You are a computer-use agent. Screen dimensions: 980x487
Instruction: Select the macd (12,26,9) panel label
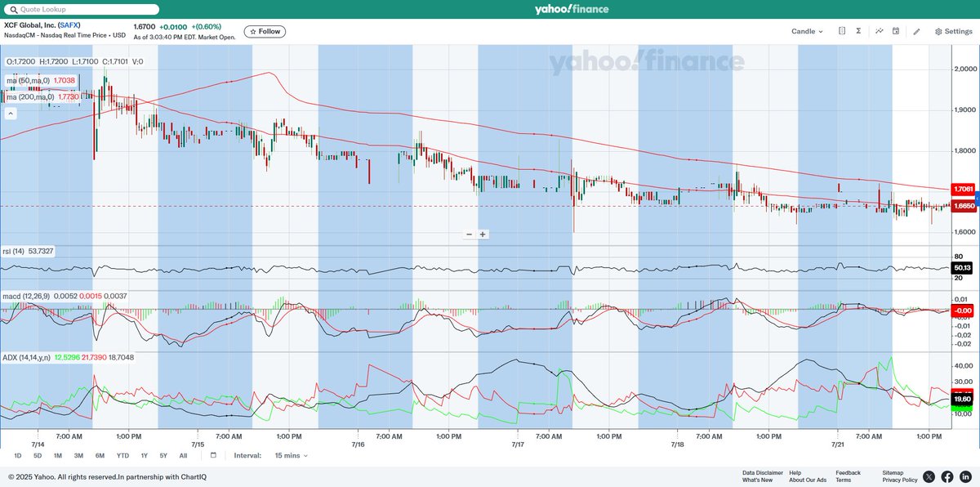(28, 295)
